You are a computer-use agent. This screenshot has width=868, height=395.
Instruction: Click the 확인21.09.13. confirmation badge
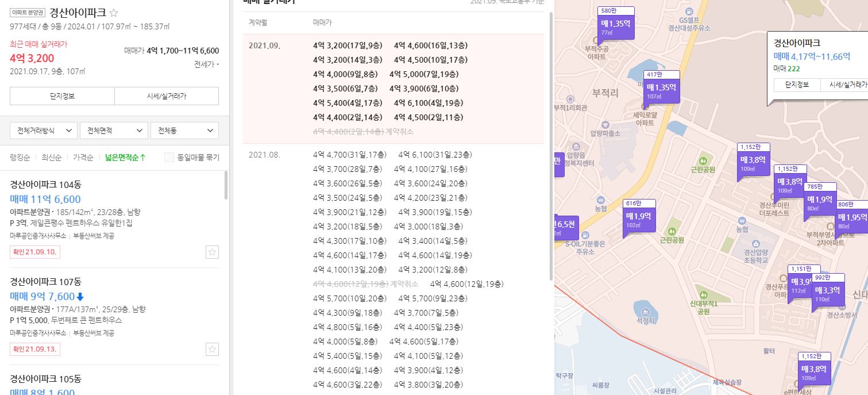pyautogui.click(x=35, y=349)
